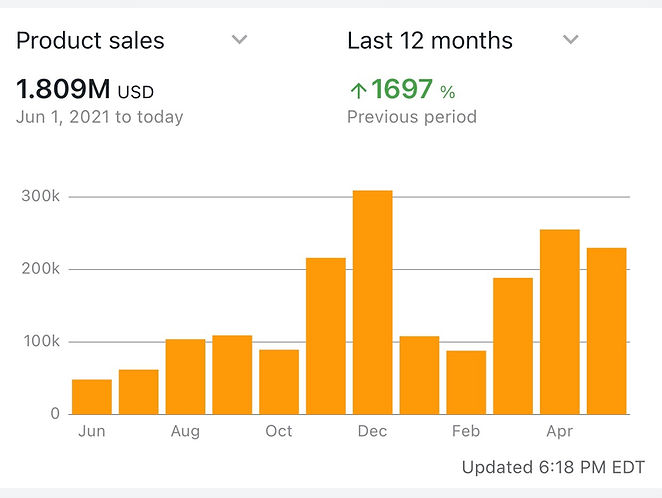Select the January sales bar
Screen dimensions: 662x498
419,375
